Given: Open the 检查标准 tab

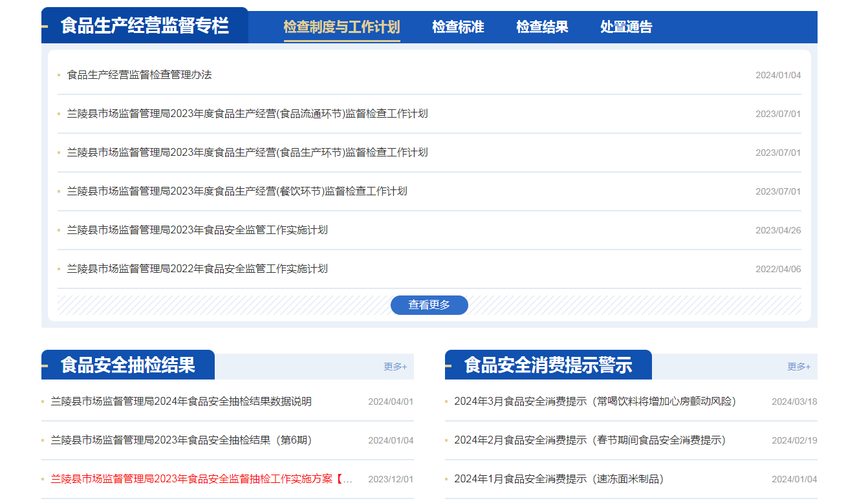Looking at the screenshot, I should (458, 27).
